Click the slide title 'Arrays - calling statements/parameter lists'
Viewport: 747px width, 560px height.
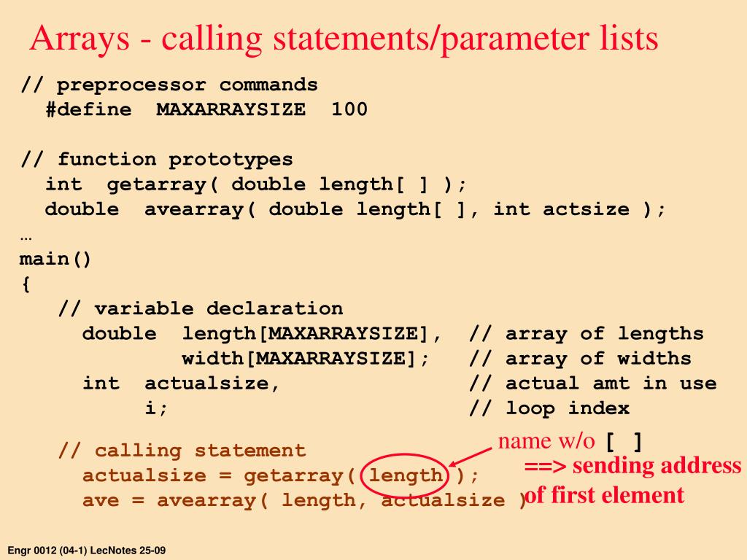coord(344,39)
